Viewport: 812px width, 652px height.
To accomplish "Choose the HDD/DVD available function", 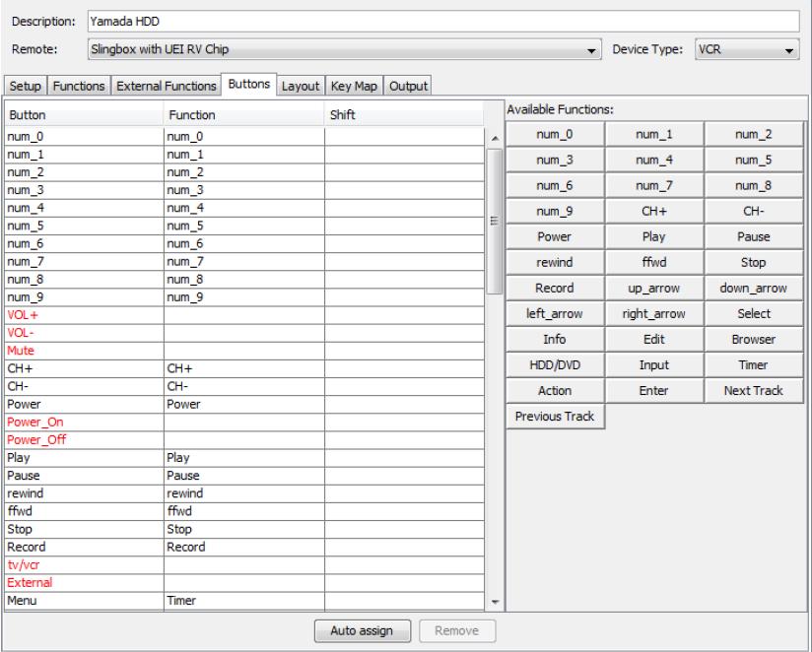I will click(555, 365).
